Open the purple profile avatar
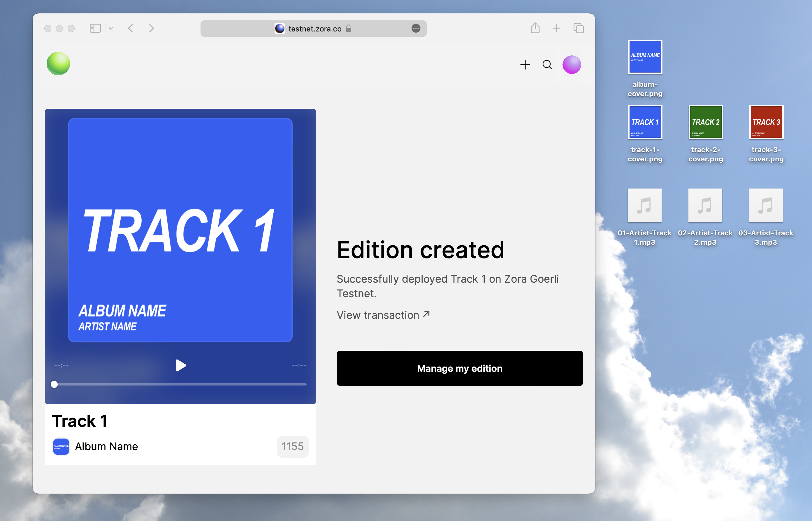This screenshot has width=812, height=521. [572, 65]
